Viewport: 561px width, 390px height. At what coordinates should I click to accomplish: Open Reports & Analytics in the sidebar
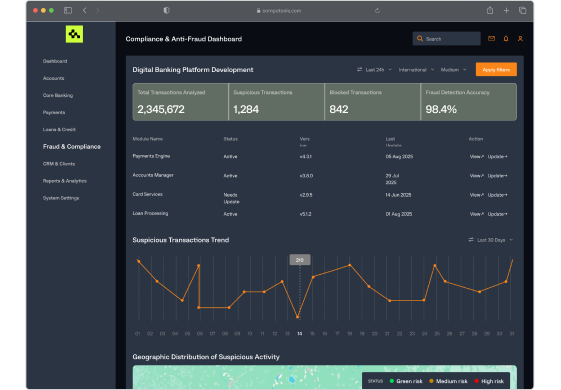(65, 181)
